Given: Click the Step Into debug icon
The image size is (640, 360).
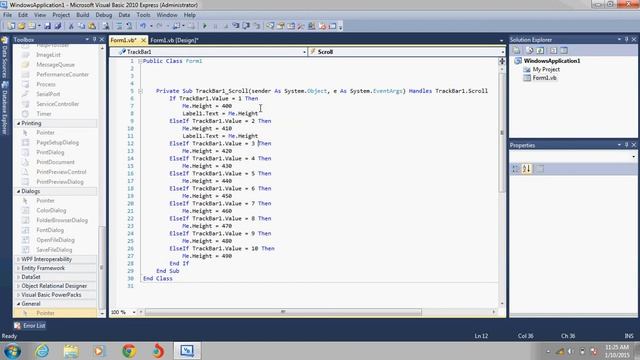Looking at the screenshot, I should tap(236, 26).
